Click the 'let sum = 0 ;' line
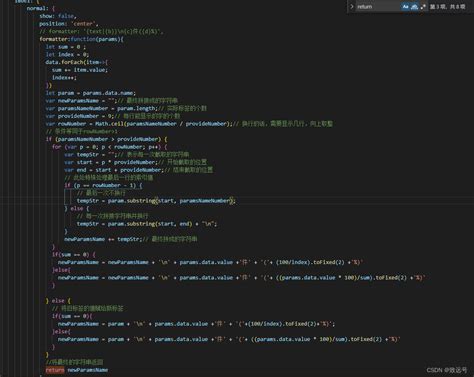Viewport: 474px width, 377px height. [65, 47]
